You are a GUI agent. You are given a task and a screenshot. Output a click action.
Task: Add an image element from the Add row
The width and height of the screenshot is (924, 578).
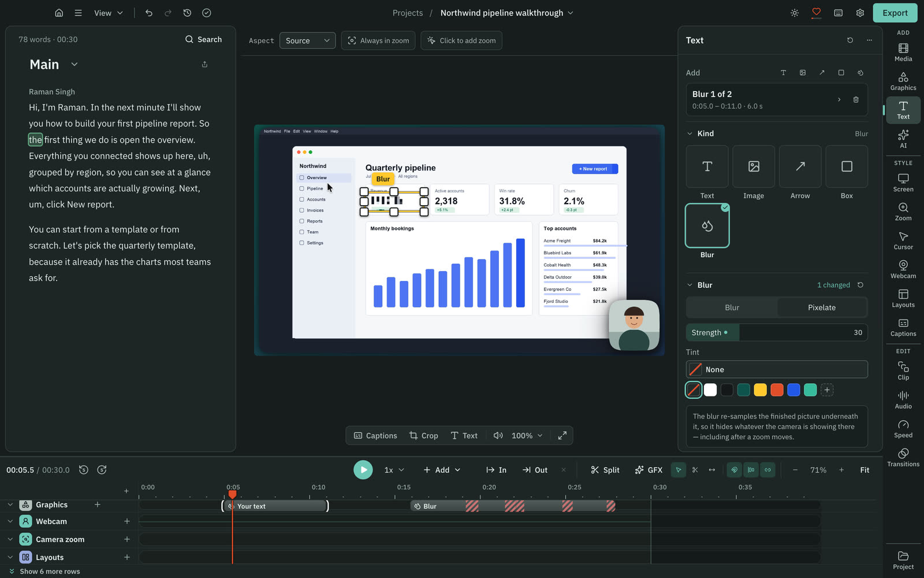coord(803,73)
